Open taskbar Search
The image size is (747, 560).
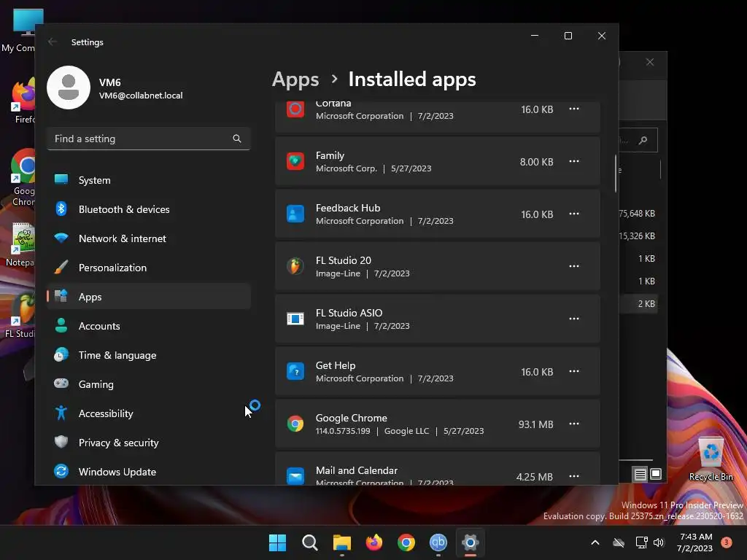tap(309, 542)
